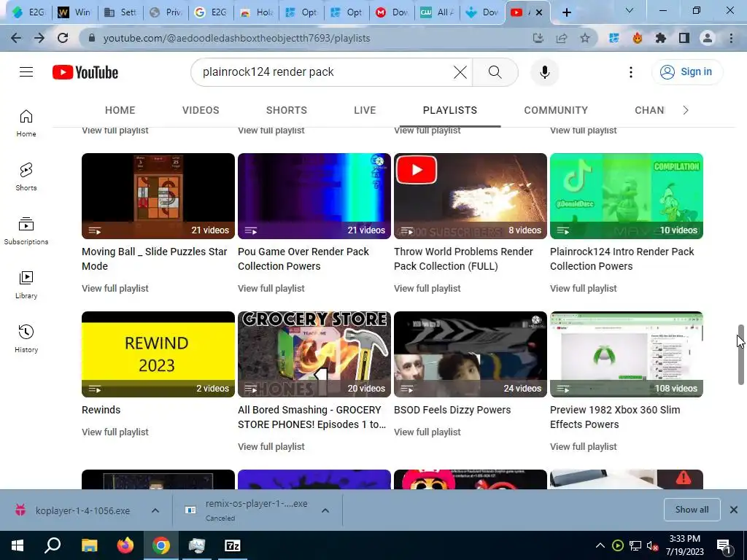Screen dimensions: 747x560
Task: Close the downloads bar
Action: pyautogui.click(x=734, y=510)
